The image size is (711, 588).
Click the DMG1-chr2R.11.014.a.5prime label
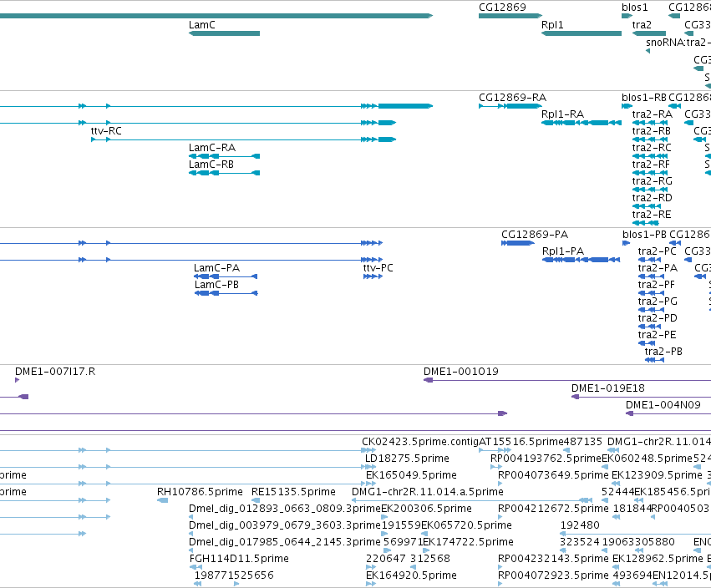(x=428, y=492)
